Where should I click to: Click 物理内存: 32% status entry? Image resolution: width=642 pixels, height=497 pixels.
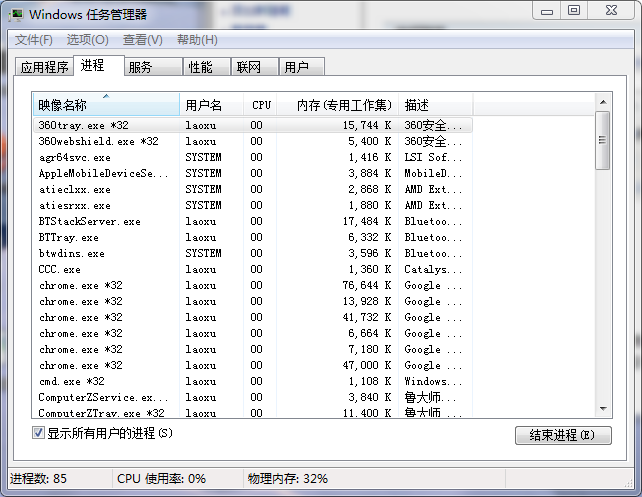click(x=287, y=479)
